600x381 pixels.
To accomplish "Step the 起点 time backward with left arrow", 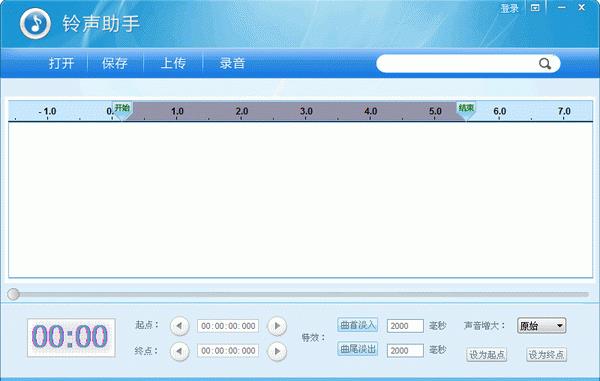I will click(179, 326).
